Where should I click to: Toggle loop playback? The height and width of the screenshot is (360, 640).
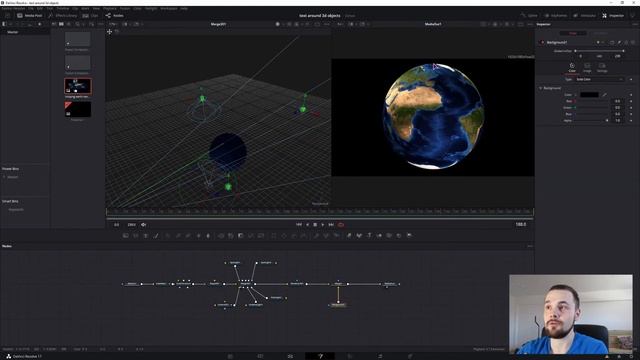[341, 224]
